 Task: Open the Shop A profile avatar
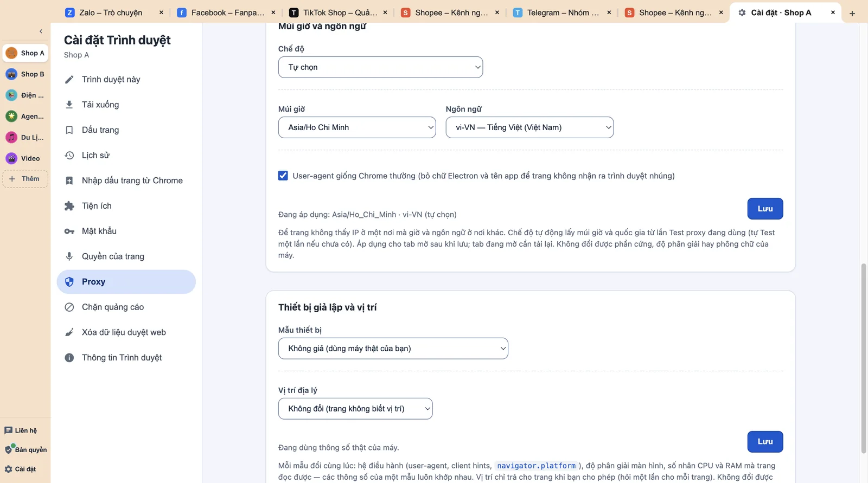[x=11, y=53]
